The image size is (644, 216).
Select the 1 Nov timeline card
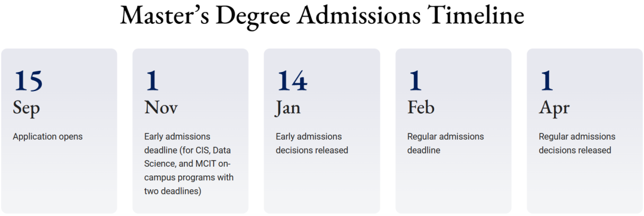click(x=191, y=131)
